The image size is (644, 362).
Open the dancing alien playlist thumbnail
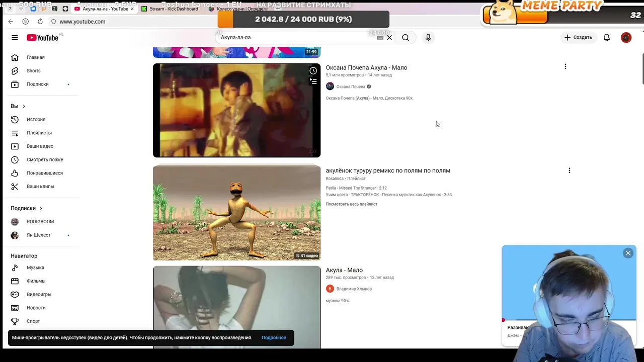click(x=236, y=213)
